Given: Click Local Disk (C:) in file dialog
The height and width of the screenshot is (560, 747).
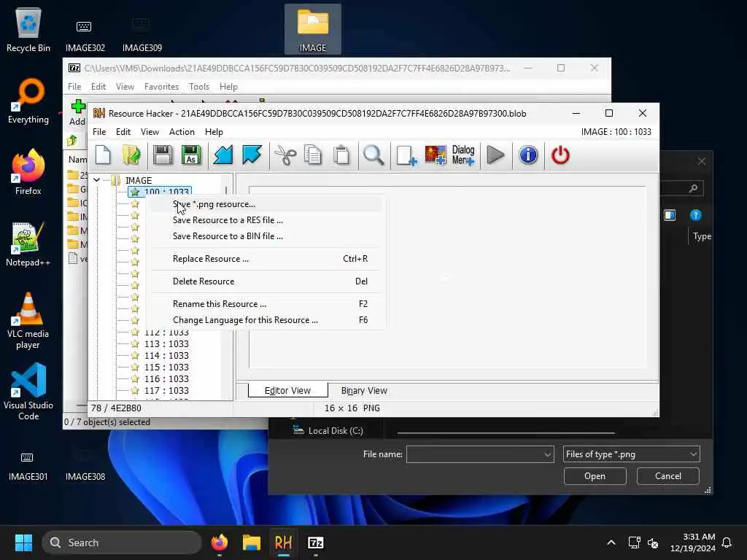Looking at the screenshot, I should pyautogui.click(x=328, y=430).
